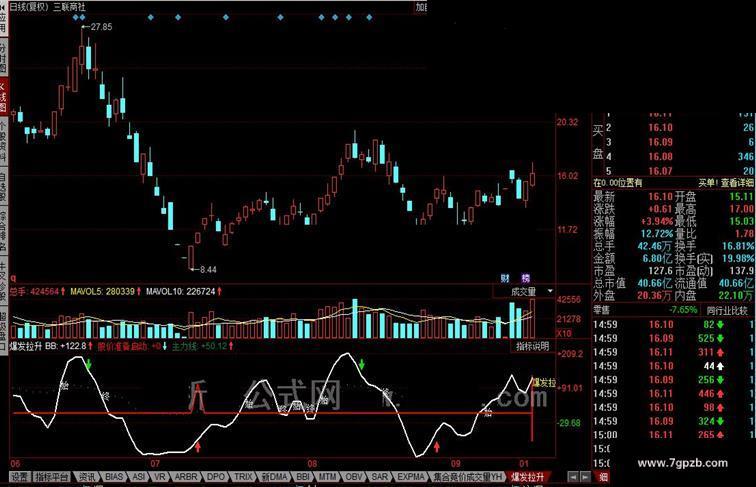Screen dimensions: 756x487
Task: Click the 最新 16.10 price value
Action: click(660, 197)
